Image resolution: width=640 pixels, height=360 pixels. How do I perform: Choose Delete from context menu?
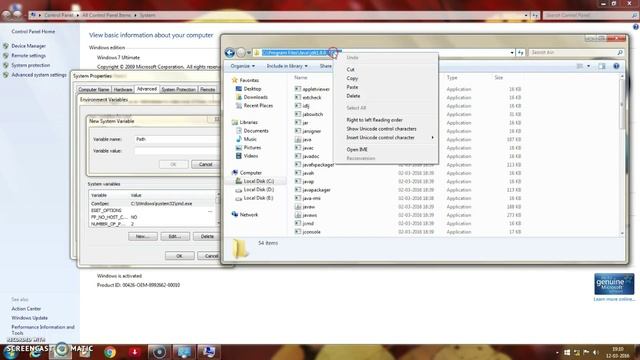[x=353, y=96]
